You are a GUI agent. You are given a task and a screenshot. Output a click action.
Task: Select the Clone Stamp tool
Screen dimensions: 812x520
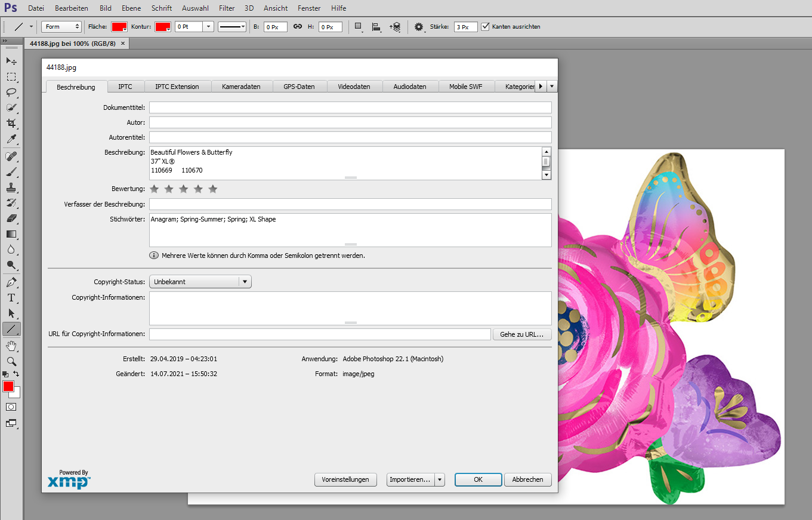tap(11, 187)
